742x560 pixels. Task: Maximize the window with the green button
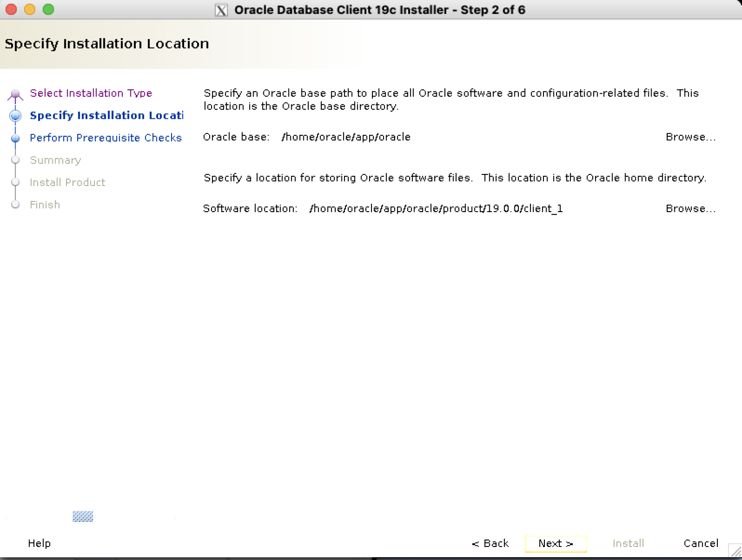(48, 9)
